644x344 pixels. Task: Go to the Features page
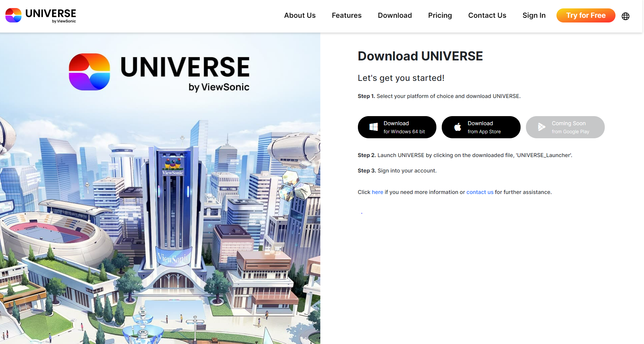click(346, 15)
